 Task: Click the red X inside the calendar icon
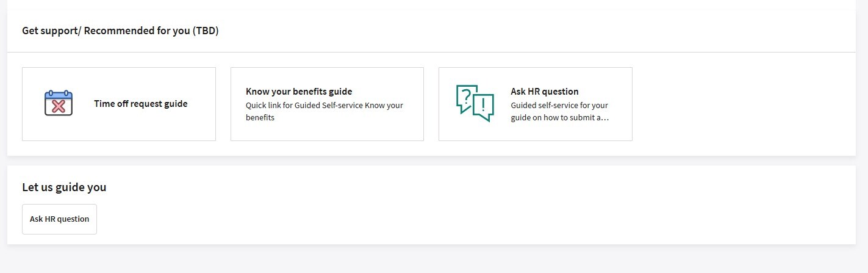tap(59, 107)
